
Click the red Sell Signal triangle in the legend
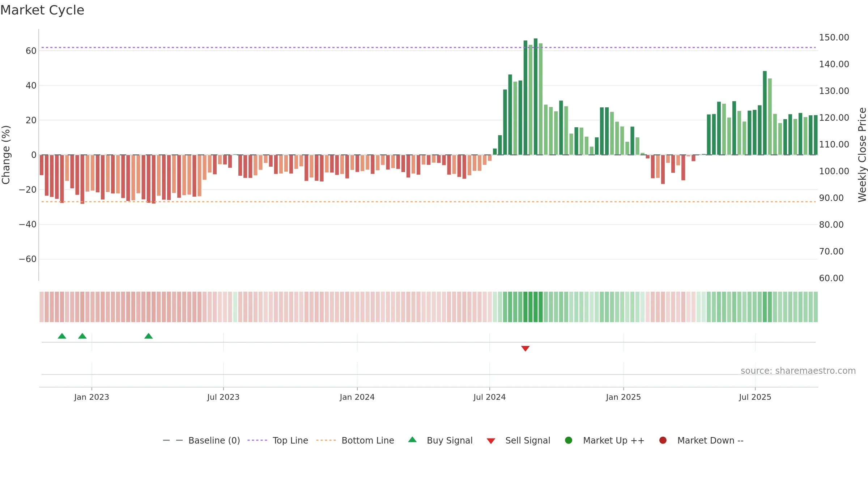(x=491, y=441)
